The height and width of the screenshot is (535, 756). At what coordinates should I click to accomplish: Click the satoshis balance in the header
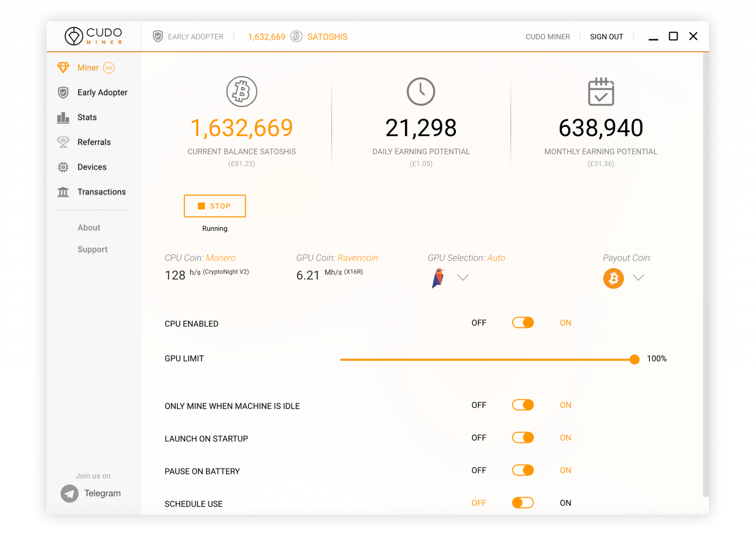tap(267, 37)
